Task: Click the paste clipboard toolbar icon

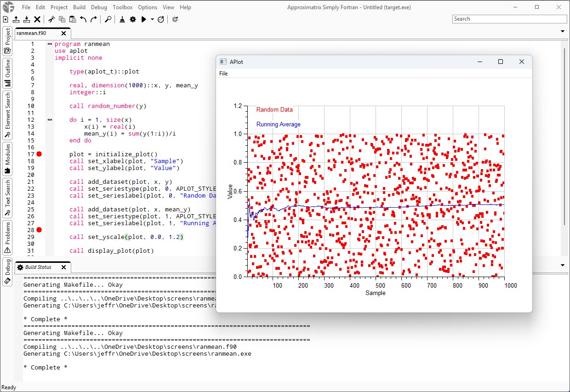Action: [73, 19]
